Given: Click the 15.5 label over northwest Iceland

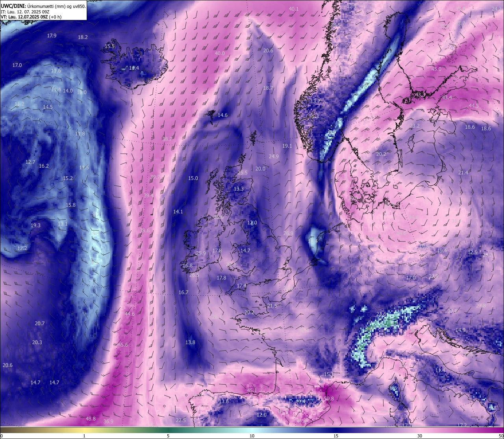Looking at the screenshot, I should click(109, 46).
